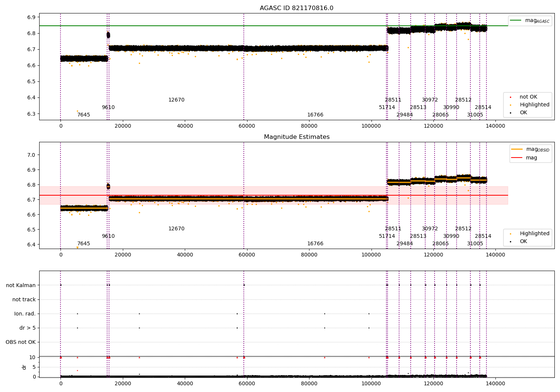Select the "not track" row label

click(x=24, y=300)
